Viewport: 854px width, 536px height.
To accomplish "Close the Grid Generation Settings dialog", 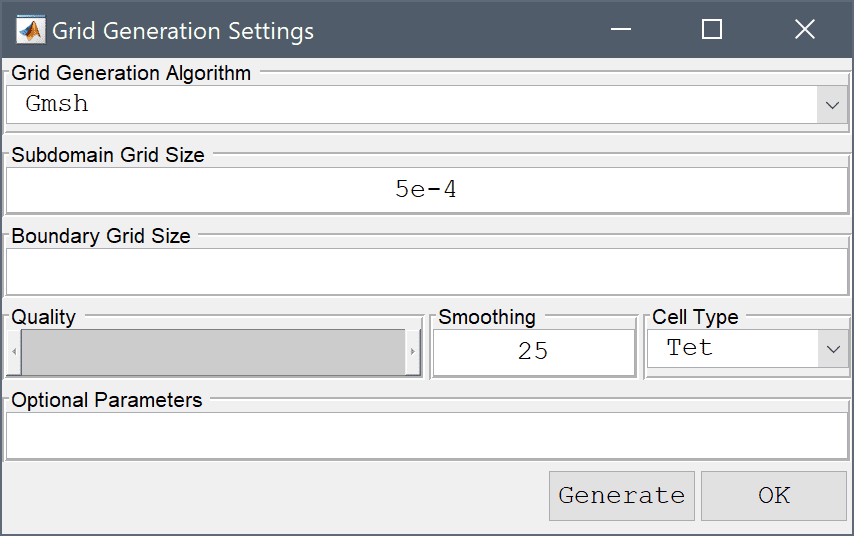I will [x=804, y=29].
